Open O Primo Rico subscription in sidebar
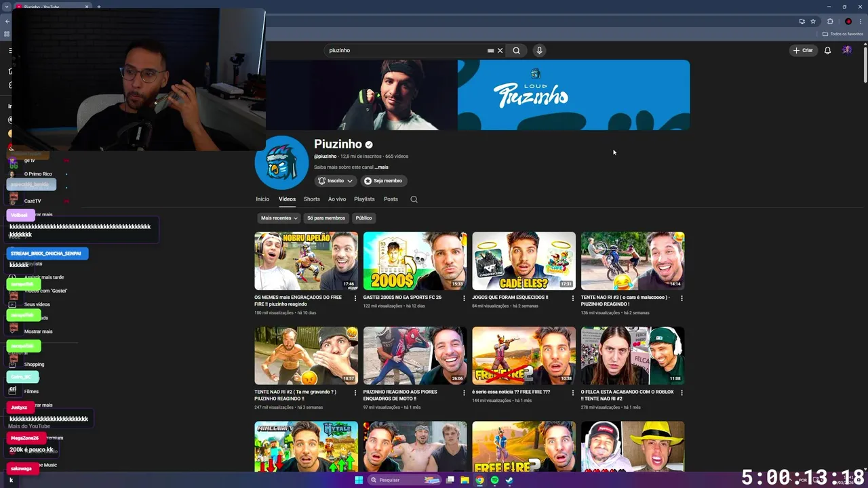The image size is (868, 488). [38, 174]
